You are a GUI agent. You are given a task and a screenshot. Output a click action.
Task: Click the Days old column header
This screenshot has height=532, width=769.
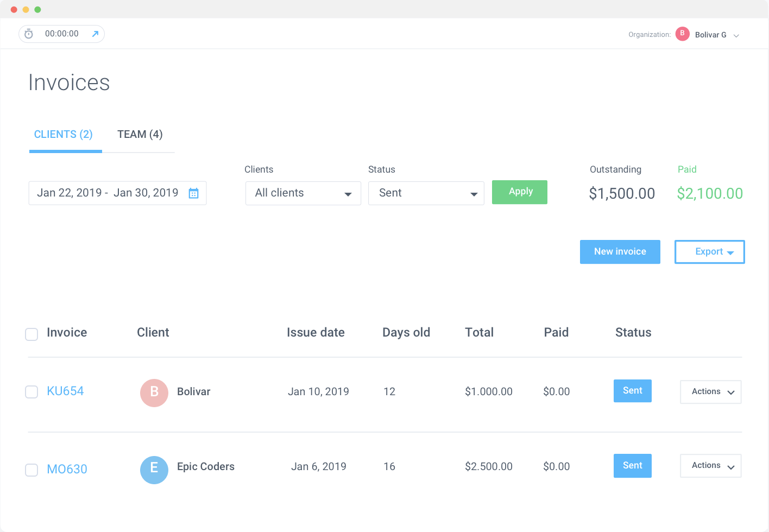[406, 333]
